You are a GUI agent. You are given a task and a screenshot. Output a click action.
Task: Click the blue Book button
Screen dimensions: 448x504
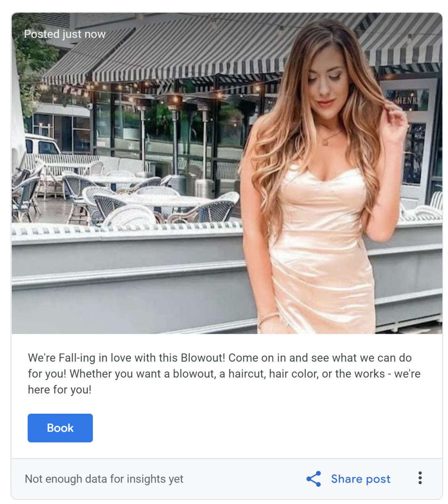(x=60, y=428)
